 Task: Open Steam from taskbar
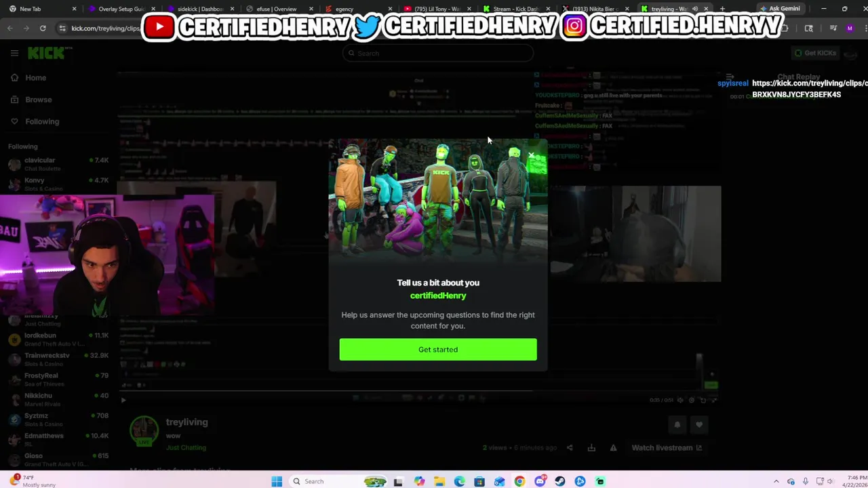pos(560,481)
